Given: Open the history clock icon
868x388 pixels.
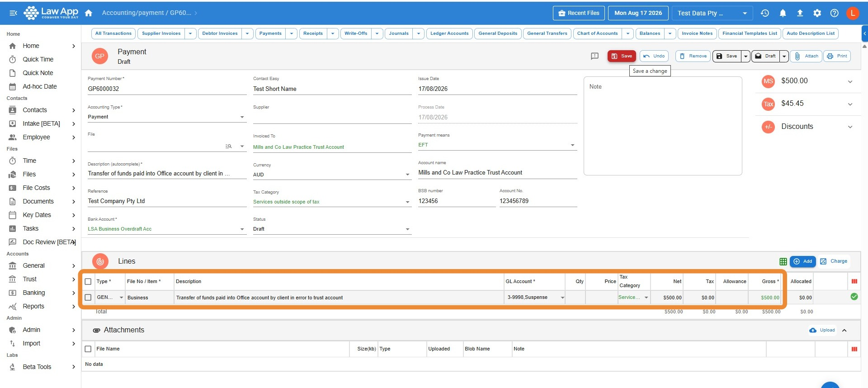Looking at the screenshot, I should tap(765, 13).
